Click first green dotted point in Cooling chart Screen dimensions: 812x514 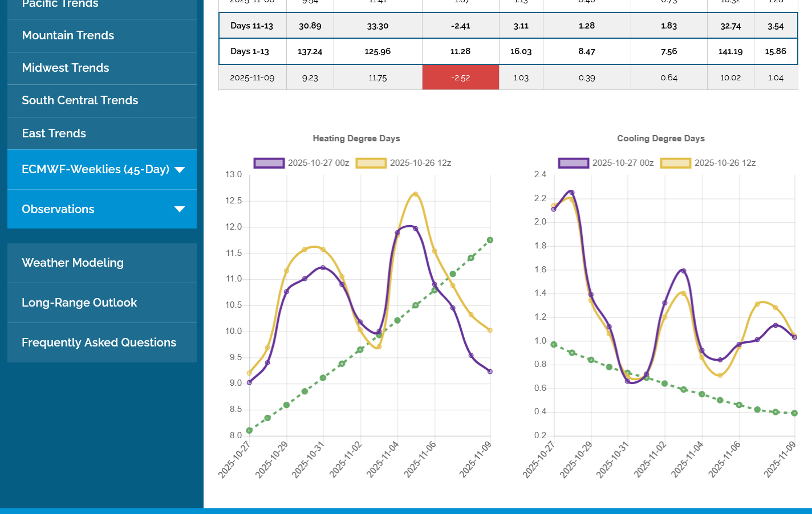coord(554,345)
